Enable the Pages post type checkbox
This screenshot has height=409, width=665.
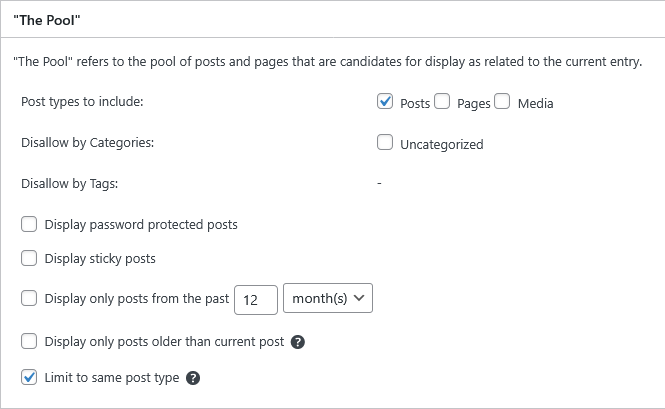pyautogui.click(x=442, y=101)
